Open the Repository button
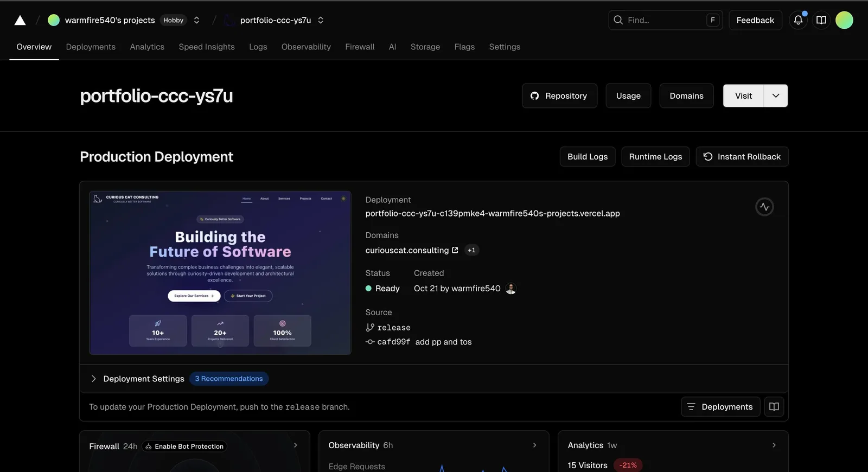Viewport: 868px width, 472px height. tap(559, 95)
